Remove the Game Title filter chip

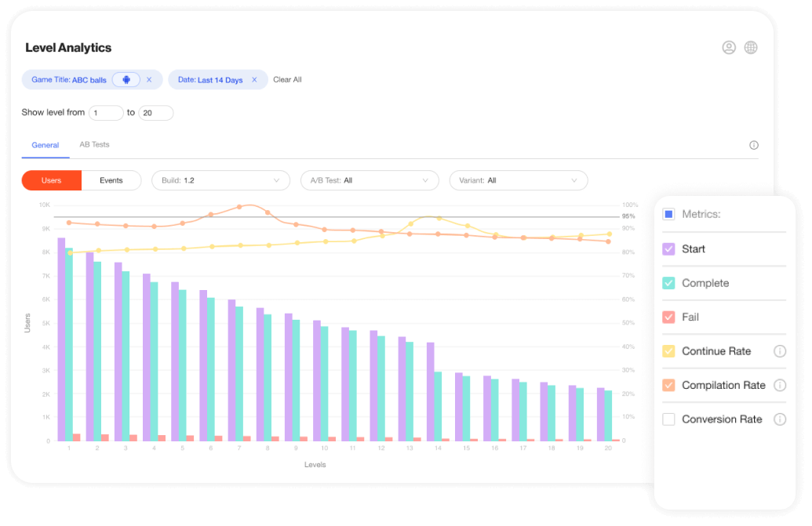tap(149, 80)
